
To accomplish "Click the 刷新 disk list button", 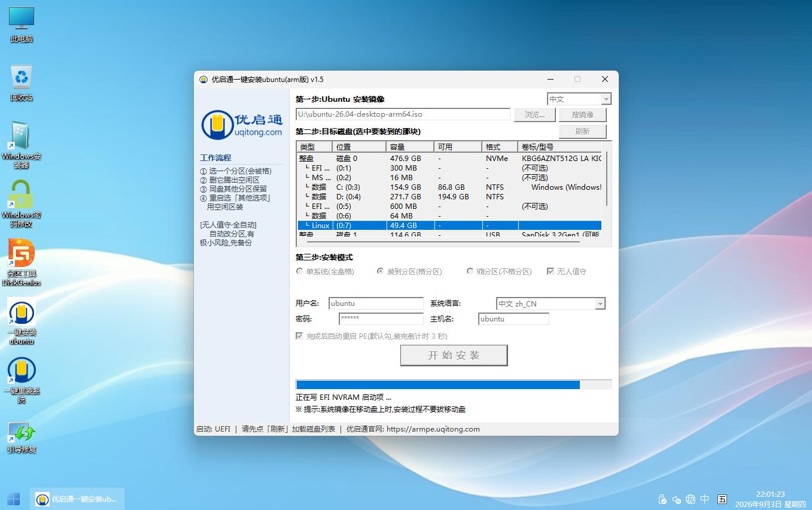I will pos(582,131).
